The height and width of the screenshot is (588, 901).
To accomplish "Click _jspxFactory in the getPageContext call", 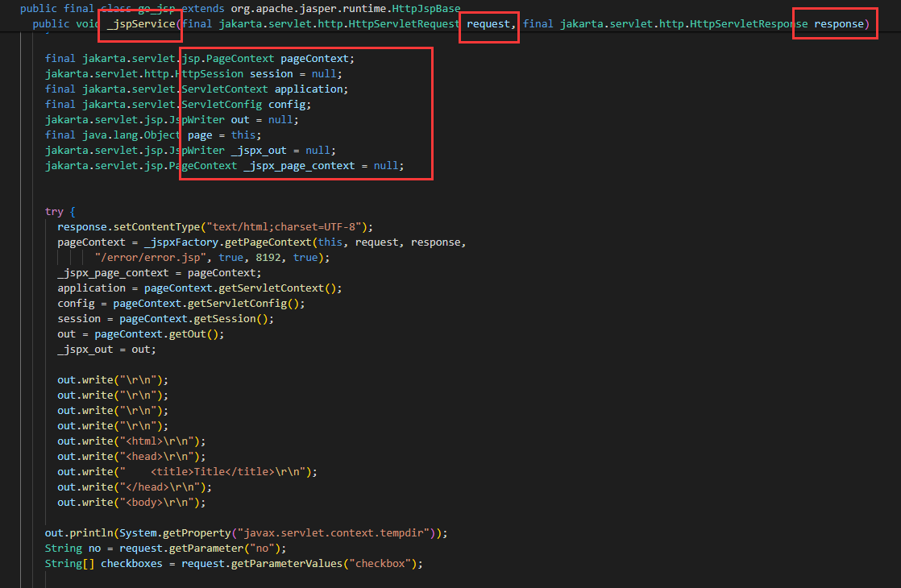I will tap(181, 242).
